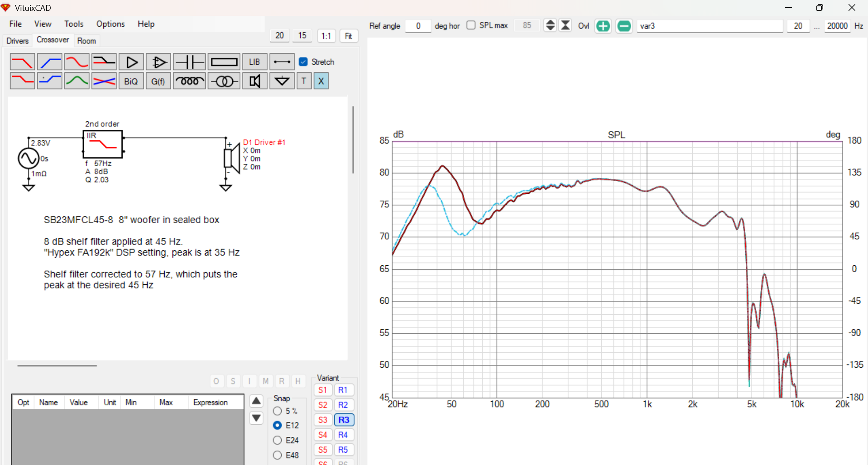Enable the SPL max checkbox

click(471, 25)
